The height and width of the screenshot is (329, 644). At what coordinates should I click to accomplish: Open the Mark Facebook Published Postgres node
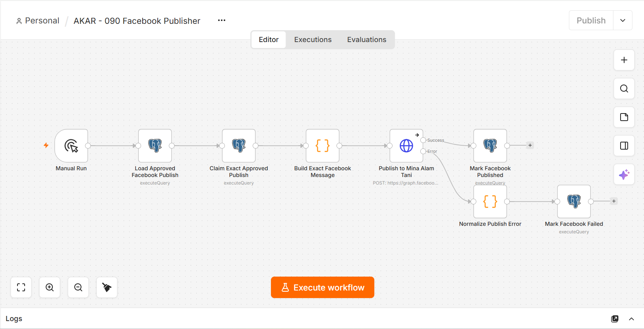coord(490,146)
